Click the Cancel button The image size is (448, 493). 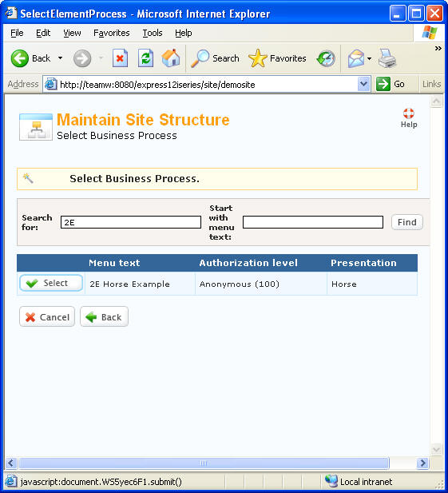click(47, 316)
